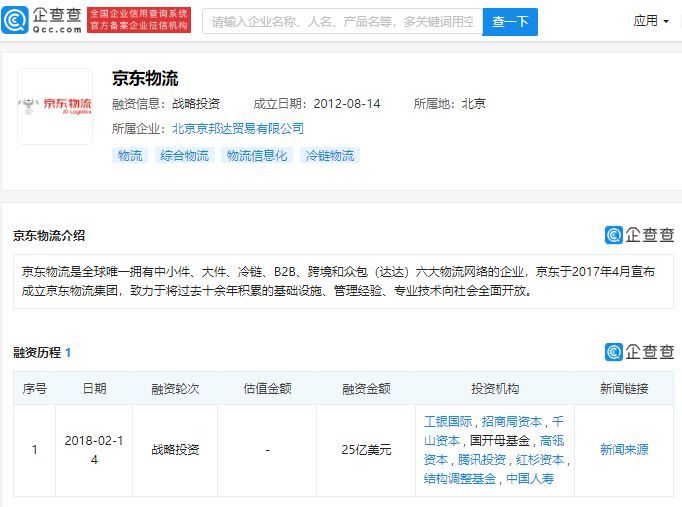Open the 北京京邦达贸易有限公司 company link
Image resolution: width=682 pixels, height=507 pixels.
238,129
